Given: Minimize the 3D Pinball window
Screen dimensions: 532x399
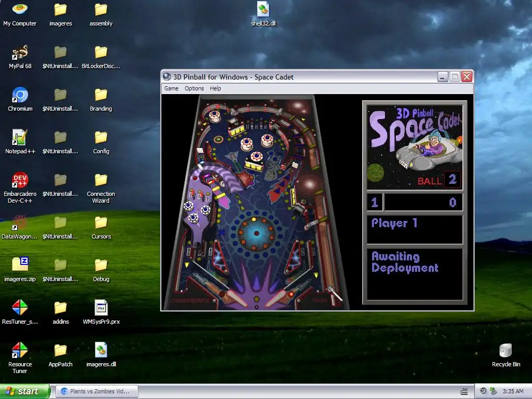Looking at the screenshot, I should 443,77.
